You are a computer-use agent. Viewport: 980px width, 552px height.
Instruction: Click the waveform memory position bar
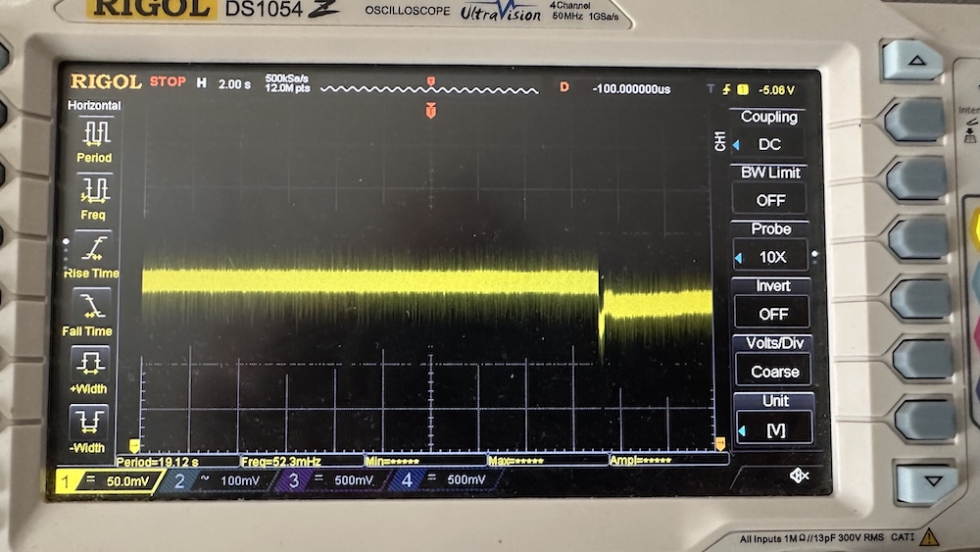pos(429,89)
